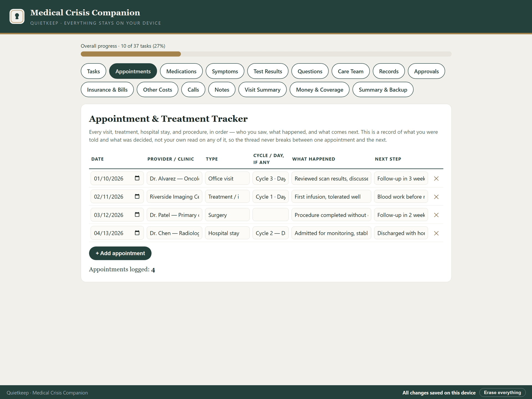The width and height of the screenshot is (532, 399).
Task: Delete the Dr. Alvarez appointment row
Action: 436,178
